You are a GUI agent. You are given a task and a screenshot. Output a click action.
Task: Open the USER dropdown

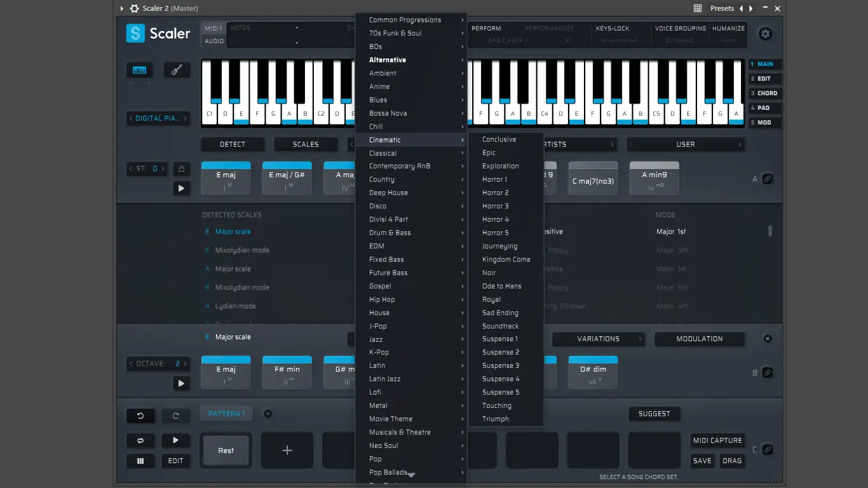click(x=686, y=144)
